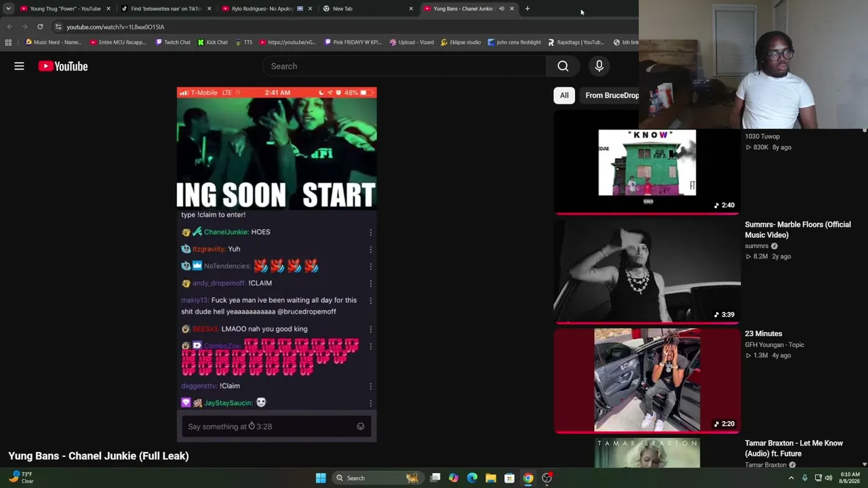The width and height of the screenshot is (868, 488).
Task: Open the 23 Minutes video title
Action: [764, 333]
